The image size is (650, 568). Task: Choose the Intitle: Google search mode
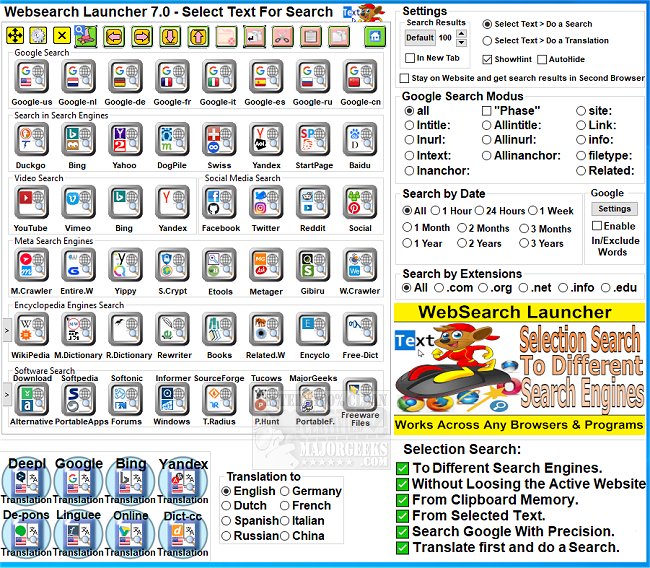click(x=409, y=125)
